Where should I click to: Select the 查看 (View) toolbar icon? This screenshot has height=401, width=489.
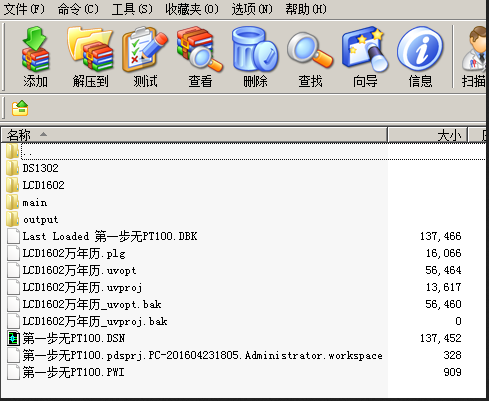200,57
